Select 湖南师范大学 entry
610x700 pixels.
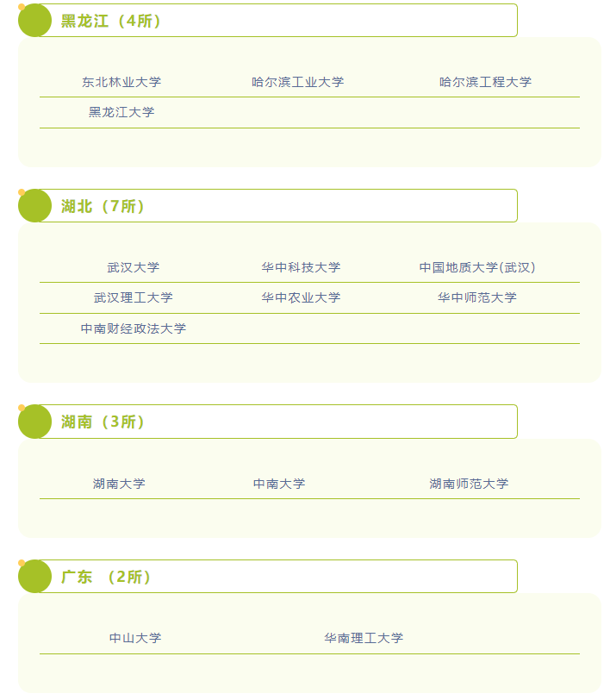pyautogui.click(x=469, y=484)
